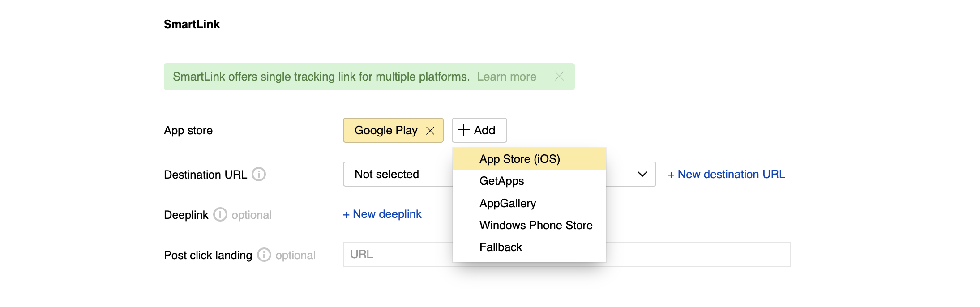Image resolution: width=980 pixels, height=307 pixels.
Task: Select the Fallback option
Action: [x=501, y=247]
